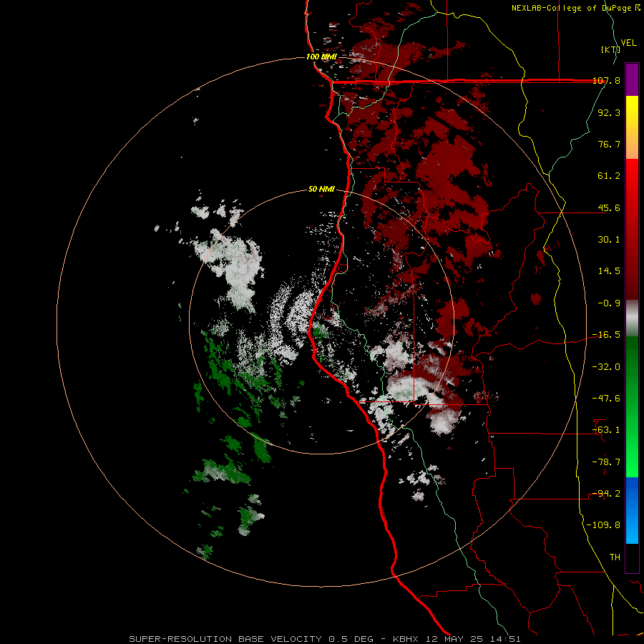Select the -94.2 legend value
This screenshot has width=644, height=644.
pos(606,494)
